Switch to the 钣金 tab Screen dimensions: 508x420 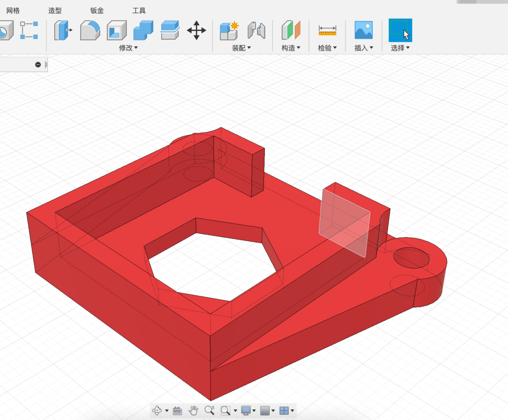click(x=96, y=10)
